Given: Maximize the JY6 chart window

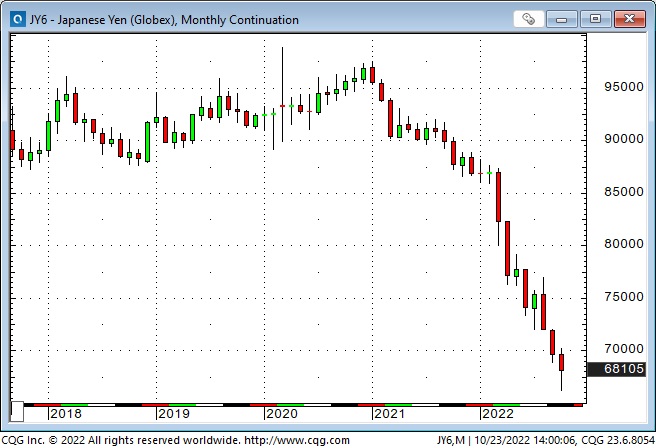Looking at the screenshot, I should tap(595, 19).
